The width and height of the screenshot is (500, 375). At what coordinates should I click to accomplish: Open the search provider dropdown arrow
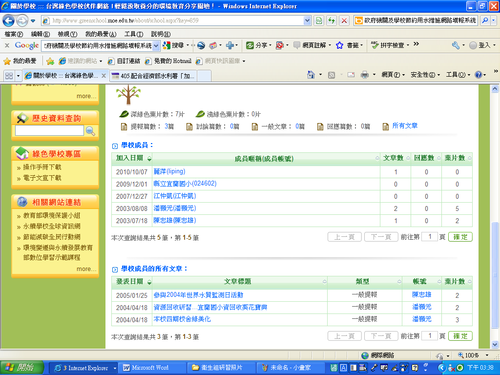coord(494,21)
